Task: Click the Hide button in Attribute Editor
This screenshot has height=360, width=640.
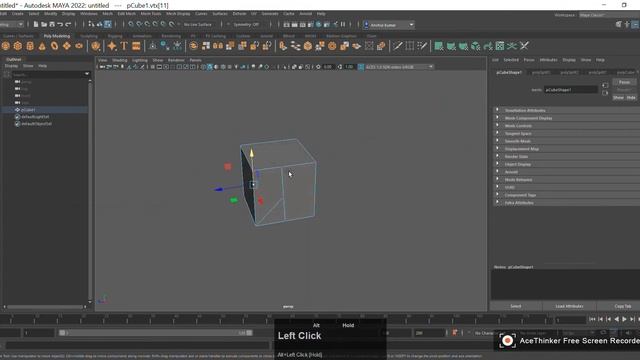Action: pos(631,98)
